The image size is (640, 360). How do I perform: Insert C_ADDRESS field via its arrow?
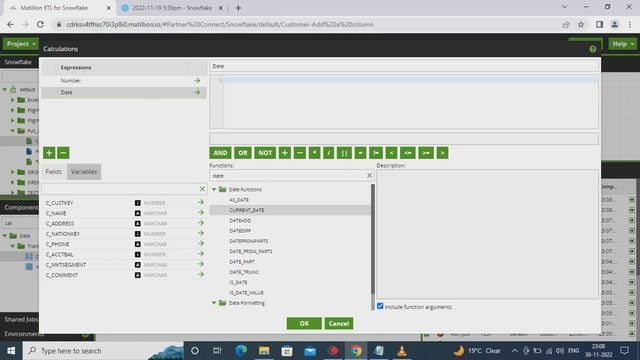click(x=200, y=223)
